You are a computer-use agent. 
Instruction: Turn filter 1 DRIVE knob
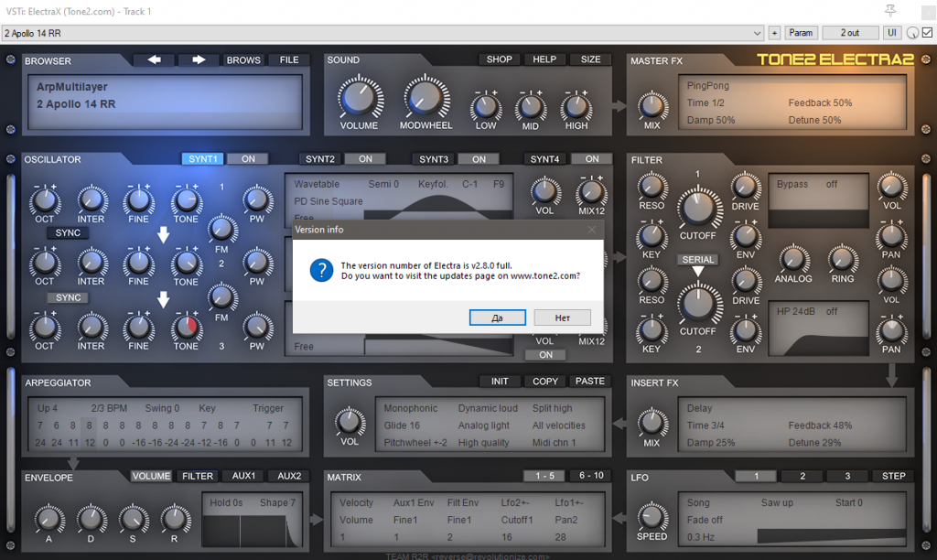pos(745,187)
